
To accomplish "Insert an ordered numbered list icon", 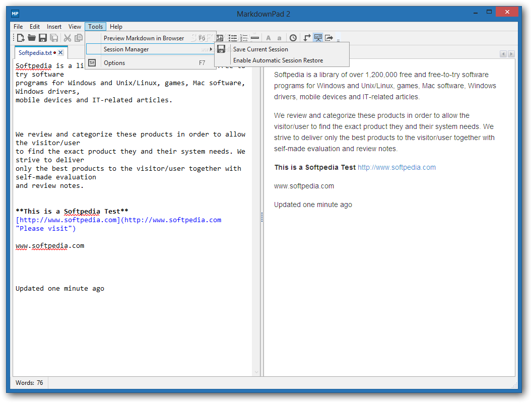I will tap(244, 38).
